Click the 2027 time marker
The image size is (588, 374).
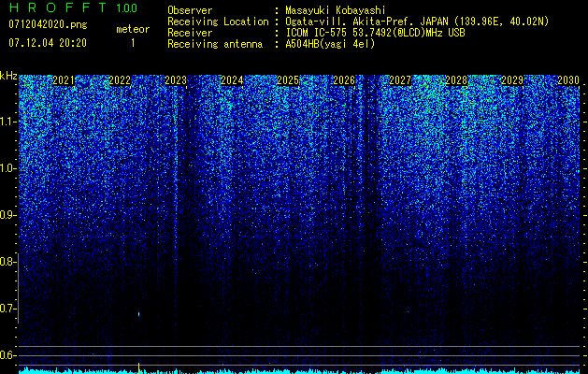coord(400,80)
